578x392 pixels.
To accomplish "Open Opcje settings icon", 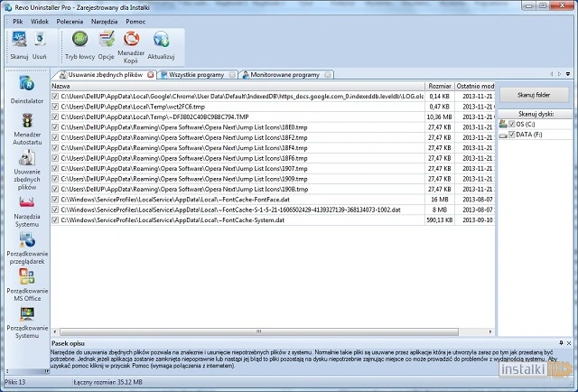I will (x=107, y=41).
